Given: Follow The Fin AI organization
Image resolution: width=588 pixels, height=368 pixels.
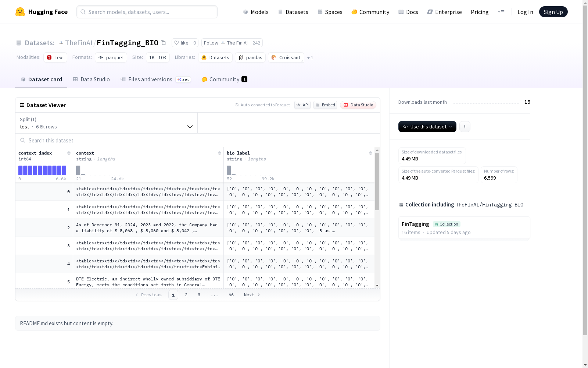Looking at the screenshot, I should [226, 43].
